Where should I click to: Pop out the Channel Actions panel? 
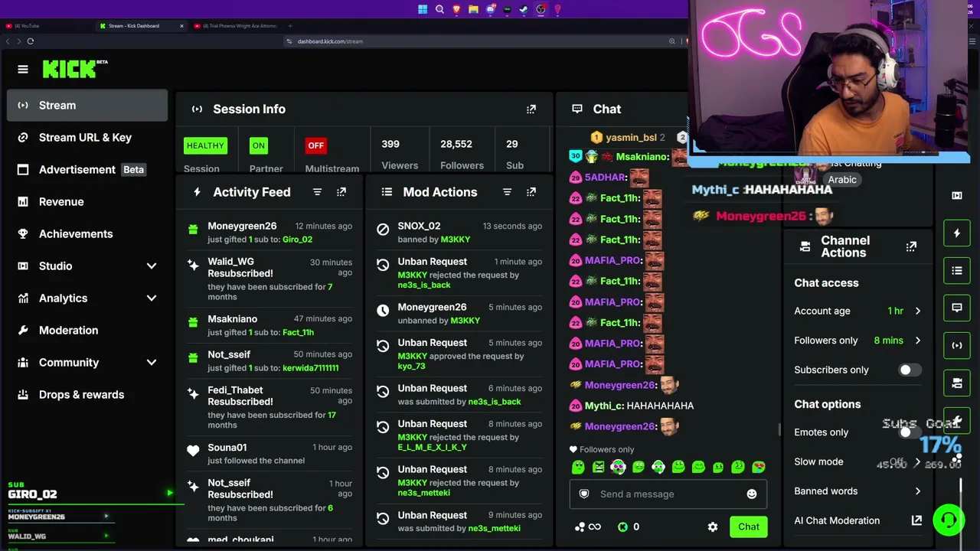click(x=911, y=246)
